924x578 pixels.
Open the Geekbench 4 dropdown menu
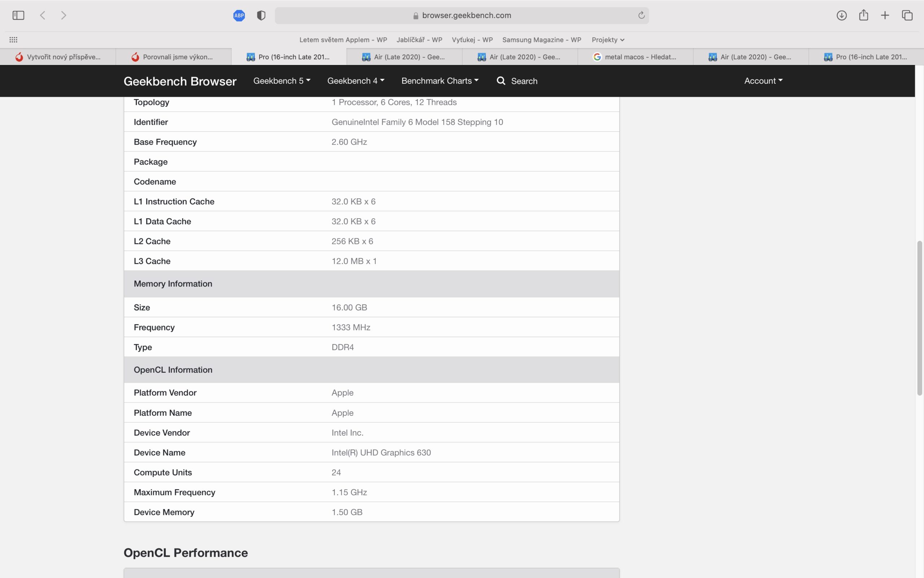(x=356, y=81)
